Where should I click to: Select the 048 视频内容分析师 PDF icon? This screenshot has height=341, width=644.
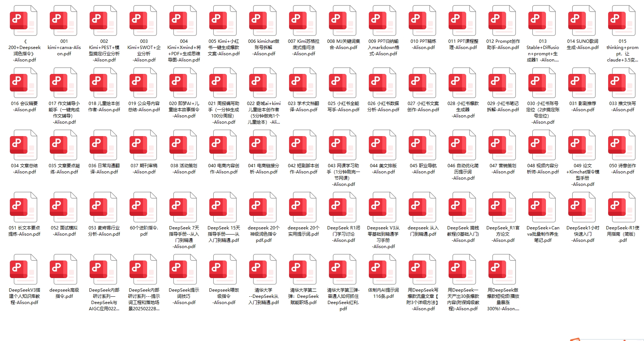[x=542, y=145]
